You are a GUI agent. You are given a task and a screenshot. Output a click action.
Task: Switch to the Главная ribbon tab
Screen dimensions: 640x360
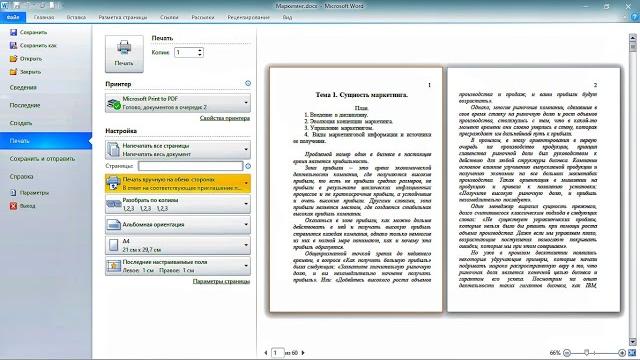click(x=44, y=17)
